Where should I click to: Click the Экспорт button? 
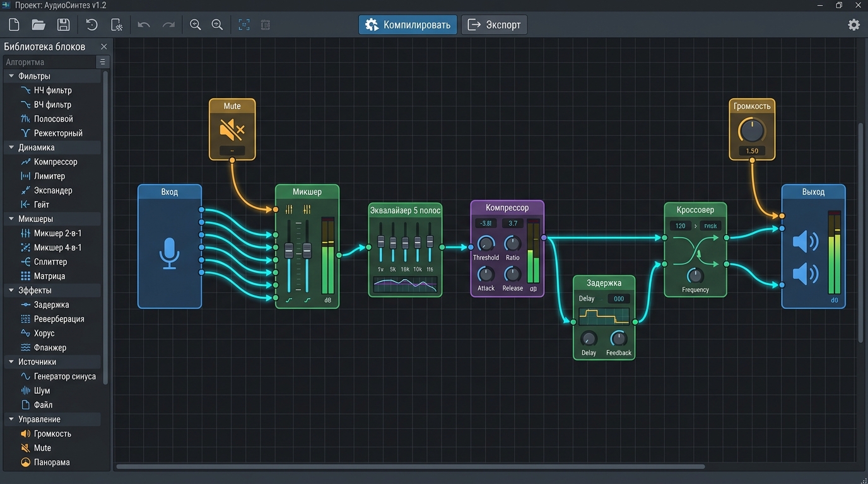pyautogui.click(x=494, y=25)
